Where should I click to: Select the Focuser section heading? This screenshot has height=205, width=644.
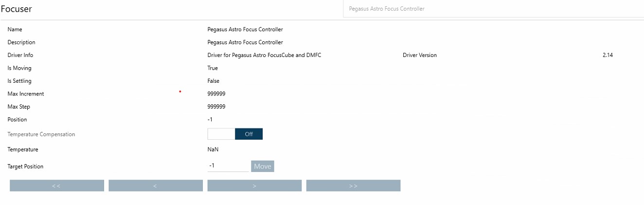[x=16, y=9]
